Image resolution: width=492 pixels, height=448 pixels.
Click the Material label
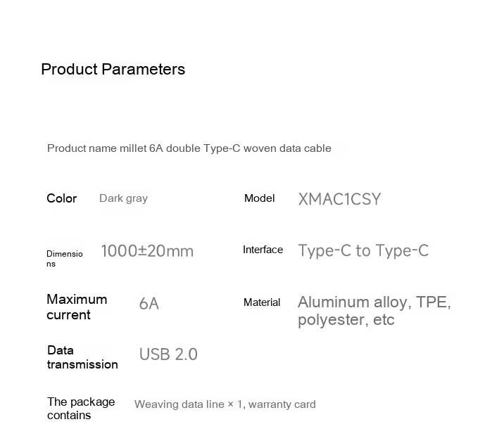[262, 302]
